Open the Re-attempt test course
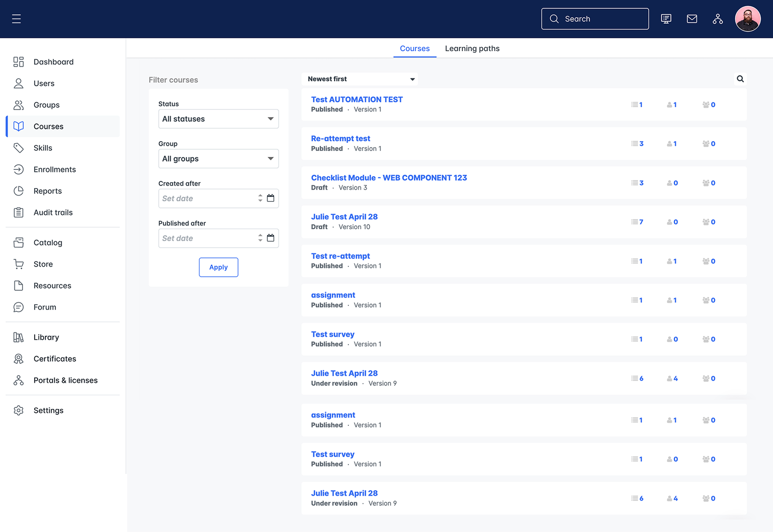 [340, 138]
